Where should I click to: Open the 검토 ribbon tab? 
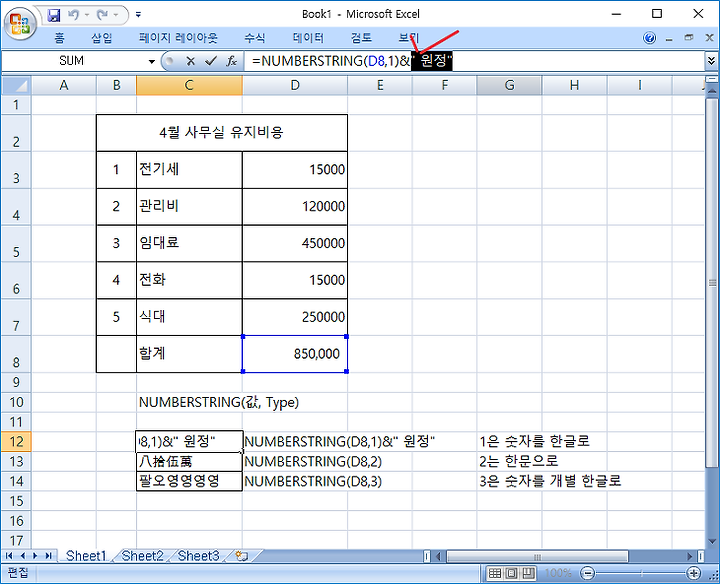point(361,38)
